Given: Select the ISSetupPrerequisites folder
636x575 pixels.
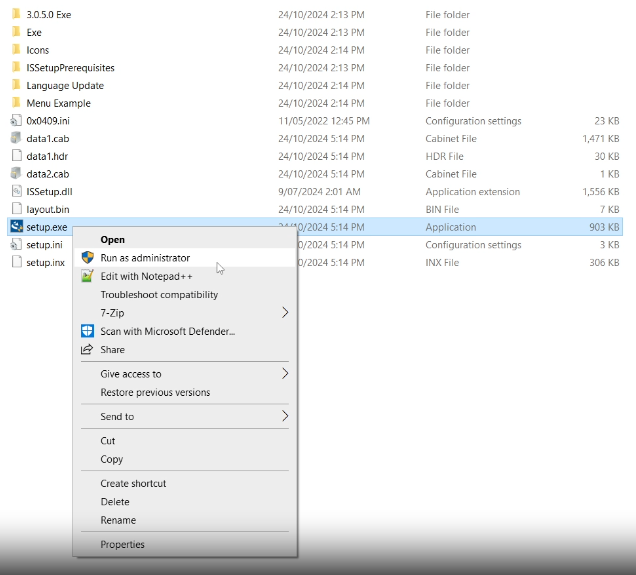Looking at the screenshot, I should tap(70, 68).
